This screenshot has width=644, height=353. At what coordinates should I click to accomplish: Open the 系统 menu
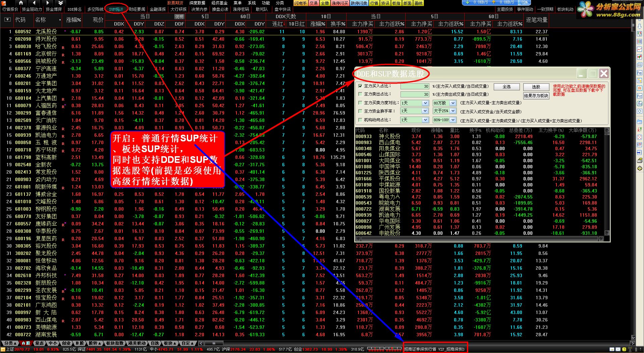[x=252, y=3]
